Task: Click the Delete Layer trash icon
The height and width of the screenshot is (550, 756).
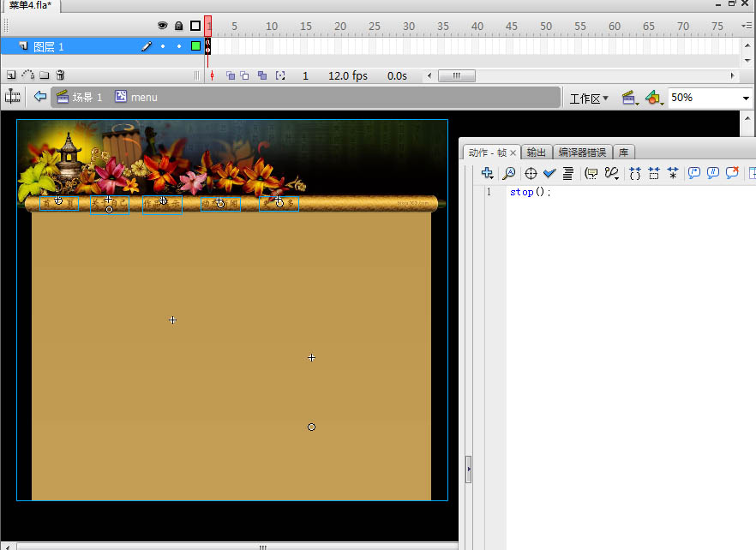Action: [x=60, y=75]
